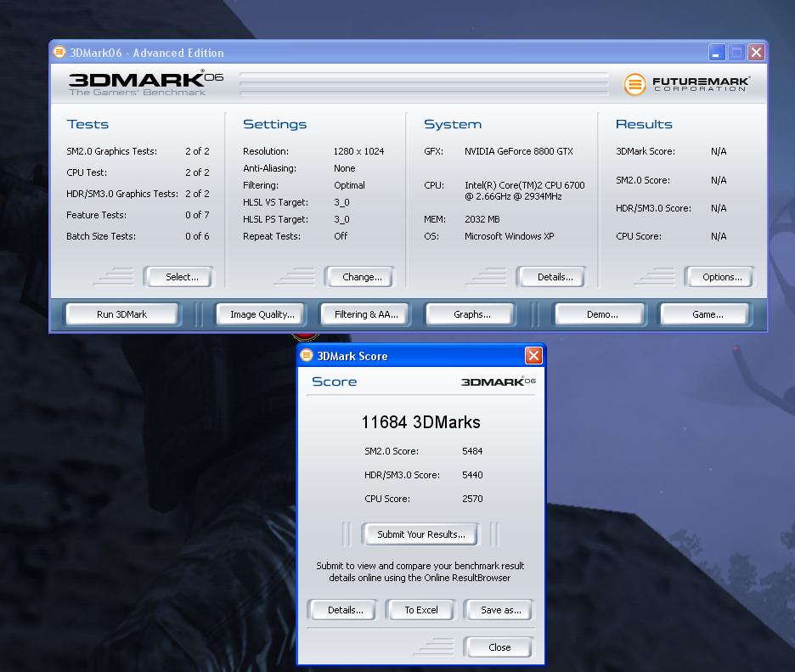Viewport: 795px width, 672px height.
Task: Launch the Demo button
Action: 602,314
